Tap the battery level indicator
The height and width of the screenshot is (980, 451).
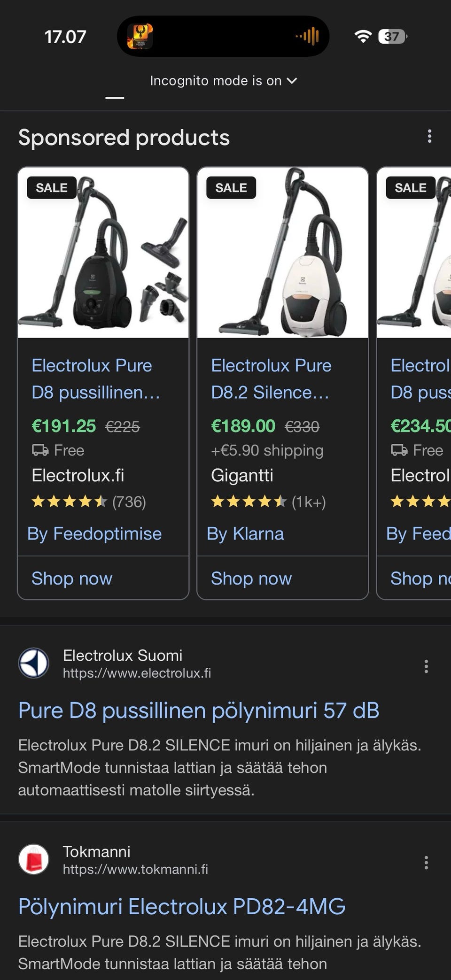coord(392,36)
